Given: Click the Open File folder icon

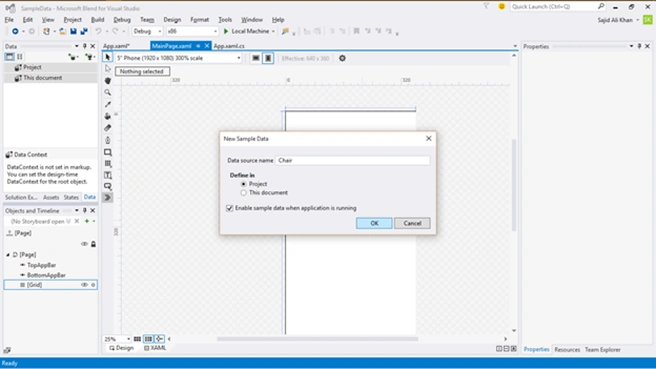Looking at the screenshot, I should point(62,31).
